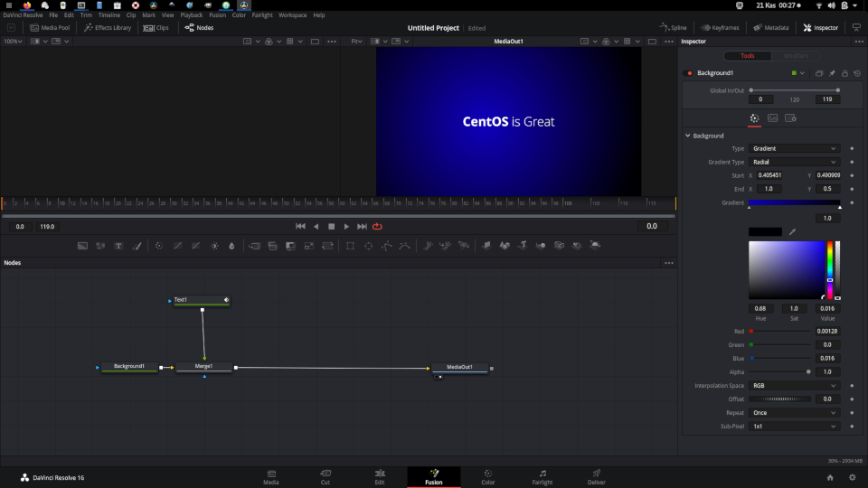Viewport: 868px width, 488px height.
Task: Pin the Background1 tool in Inspector
Action: [832, 73]
